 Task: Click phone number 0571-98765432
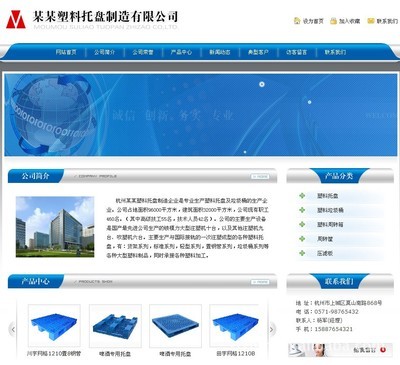click(336, 312)
